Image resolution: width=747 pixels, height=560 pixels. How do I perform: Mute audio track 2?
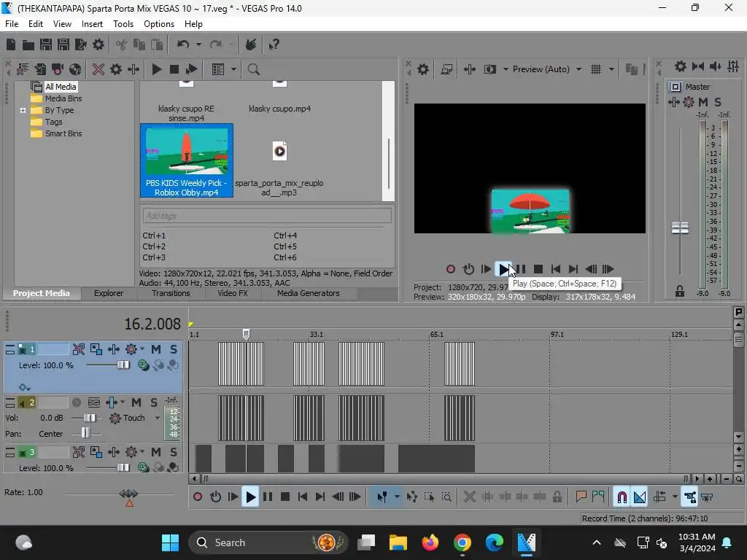coord(136,402)
